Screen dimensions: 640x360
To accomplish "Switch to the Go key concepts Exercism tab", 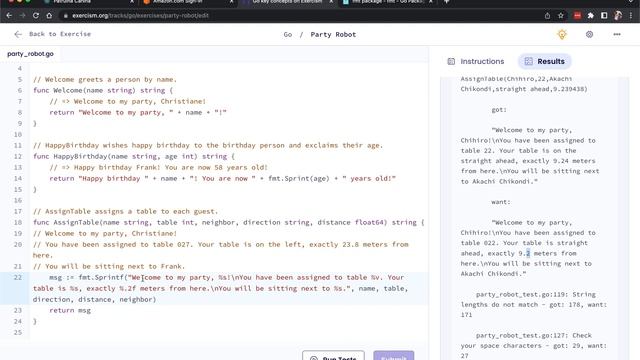I will [x=286, y=2].
